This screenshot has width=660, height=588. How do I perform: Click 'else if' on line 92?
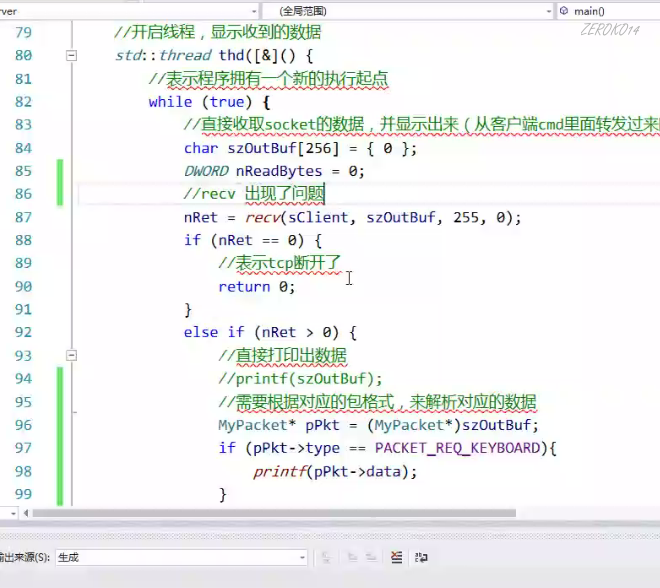[214, 332]
